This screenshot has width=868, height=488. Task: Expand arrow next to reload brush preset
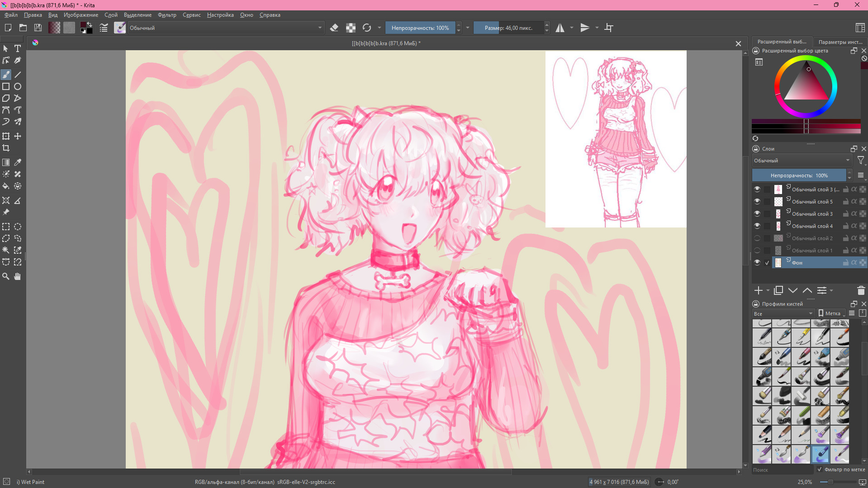click(x=379, y=28)
